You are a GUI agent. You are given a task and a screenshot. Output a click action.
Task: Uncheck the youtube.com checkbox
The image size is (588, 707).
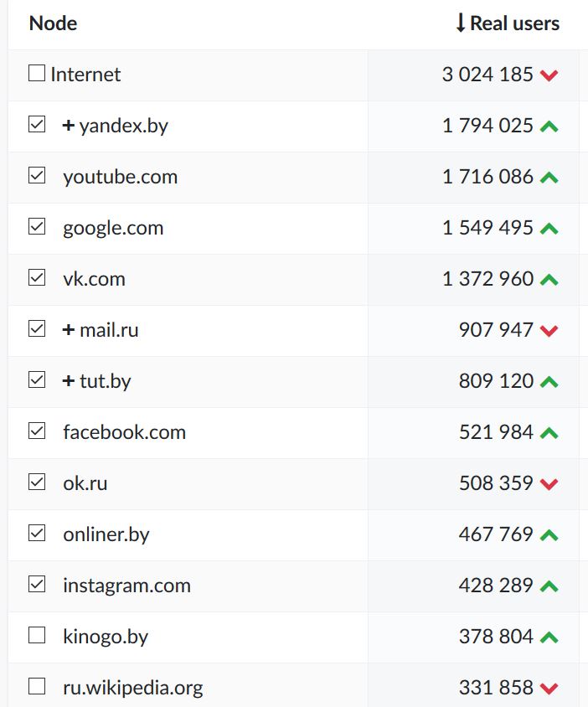[37, 176]
